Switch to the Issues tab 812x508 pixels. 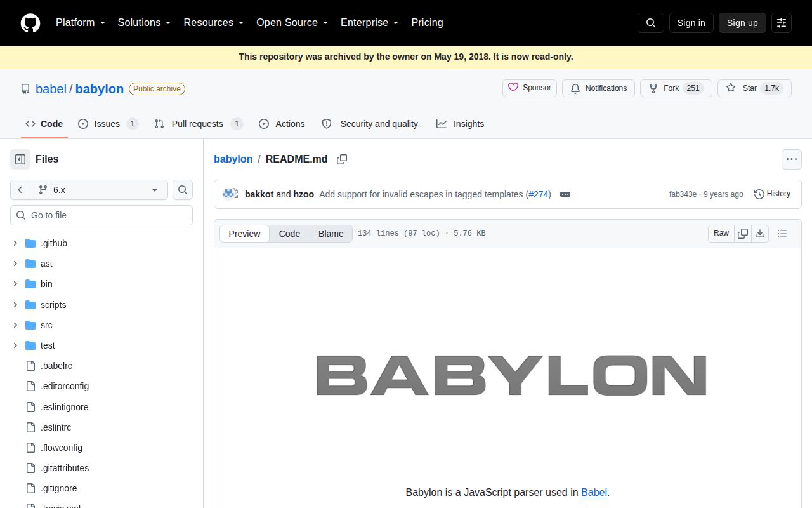107,124
